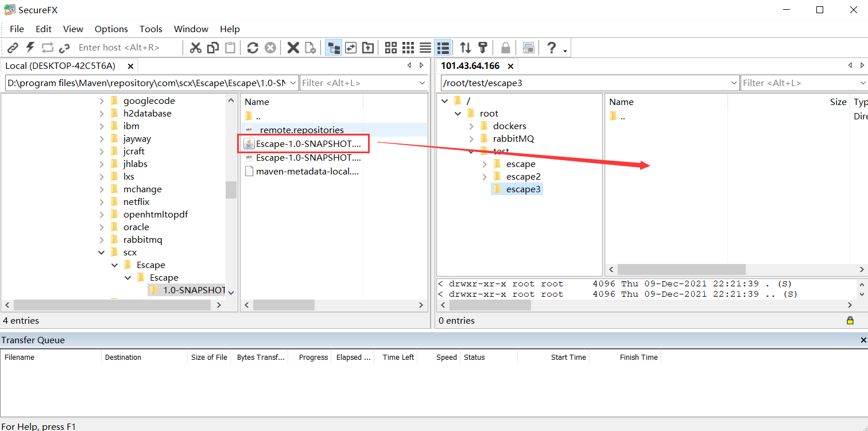
Task: Click the Reconnect toolbar icon
Action: [x=47, y=48]
